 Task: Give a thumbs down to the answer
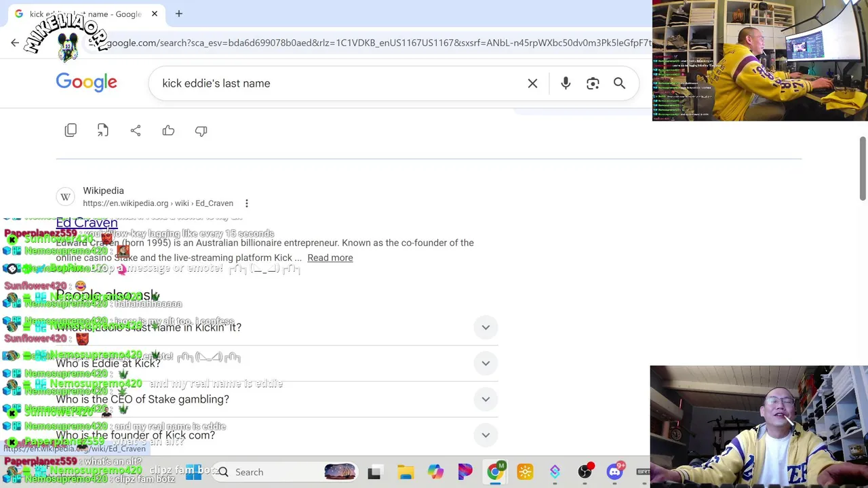click(201, 131)
